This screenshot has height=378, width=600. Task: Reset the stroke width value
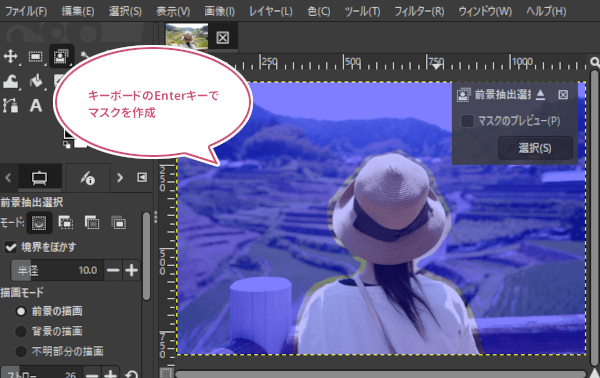pos(131,374)
